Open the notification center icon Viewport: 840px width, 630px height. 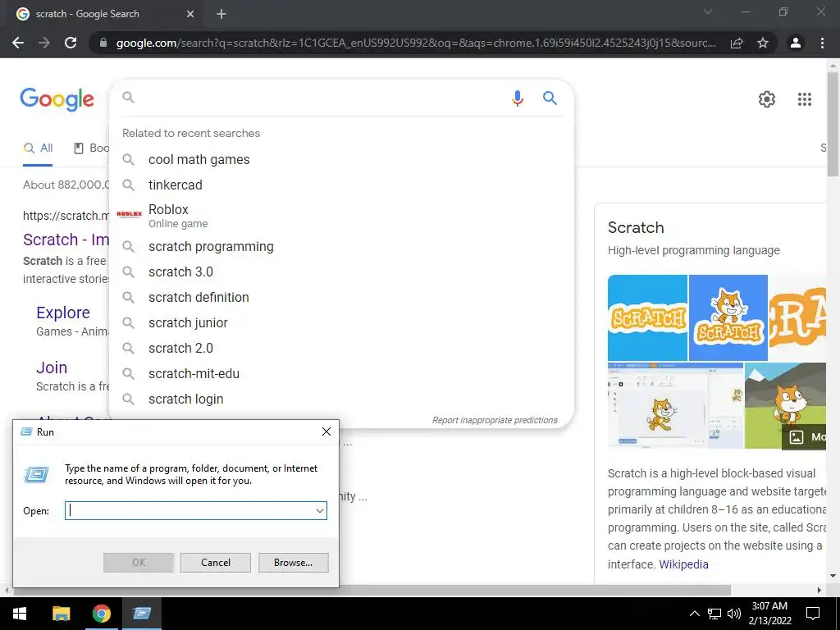813,614
